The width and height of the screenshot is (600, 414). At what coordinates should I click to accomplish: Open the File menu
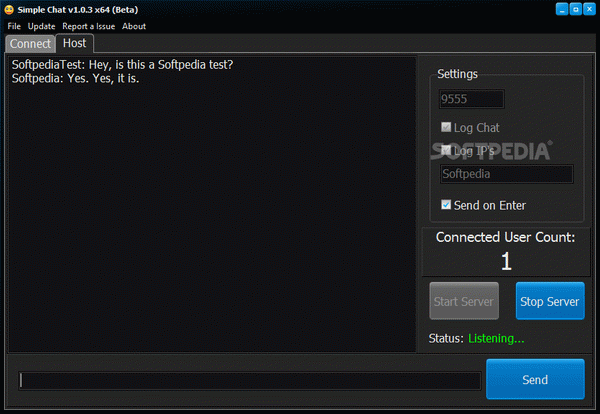tap(14, 26)
